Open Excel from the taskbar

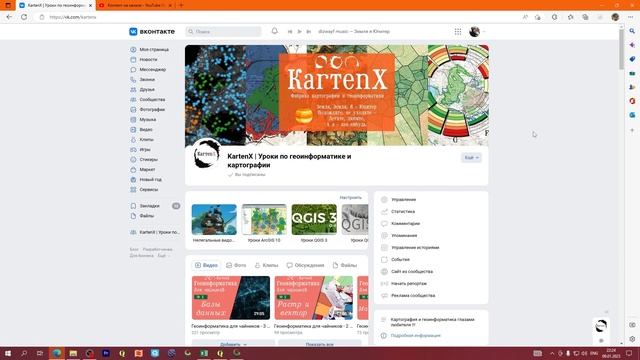point(204,353)
